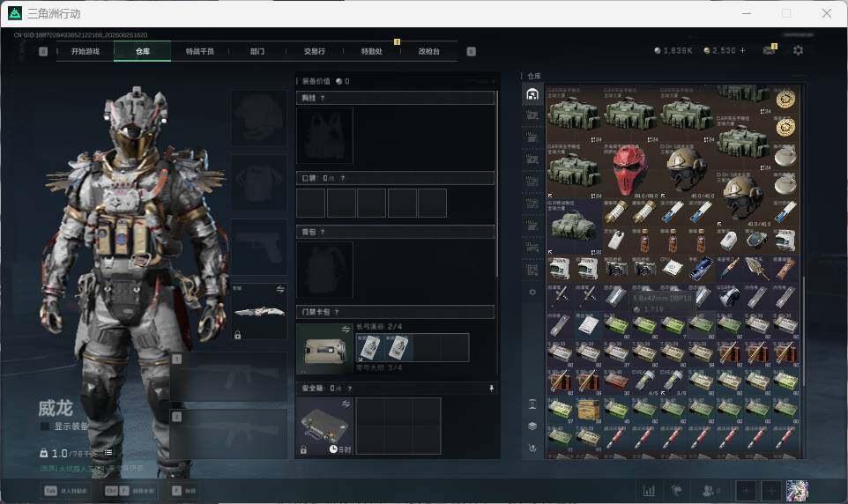Viewport: 848px width, 504px height.
Task: Select the empty chest rig slot
Action: point(324,135)
